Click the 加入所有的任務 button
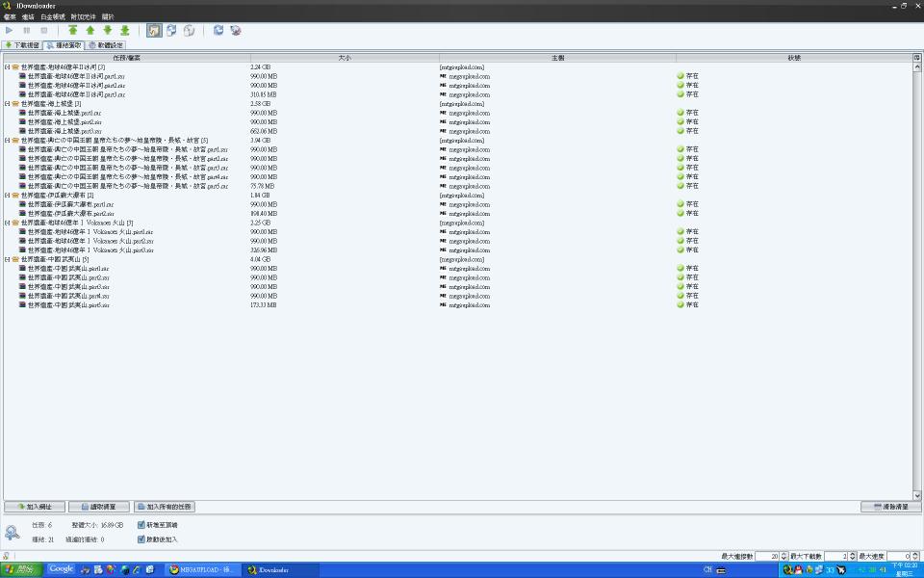The image size is (924, 578). [167, 506]
